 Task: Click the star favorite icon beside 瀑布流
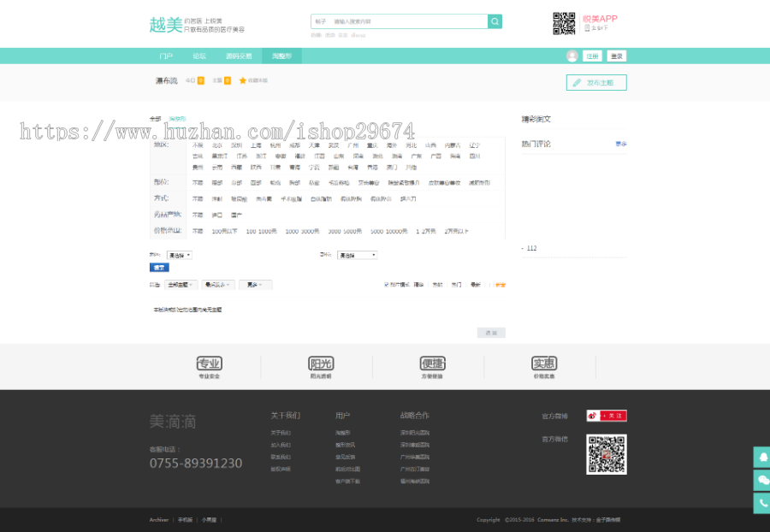[x=243, y=80]
